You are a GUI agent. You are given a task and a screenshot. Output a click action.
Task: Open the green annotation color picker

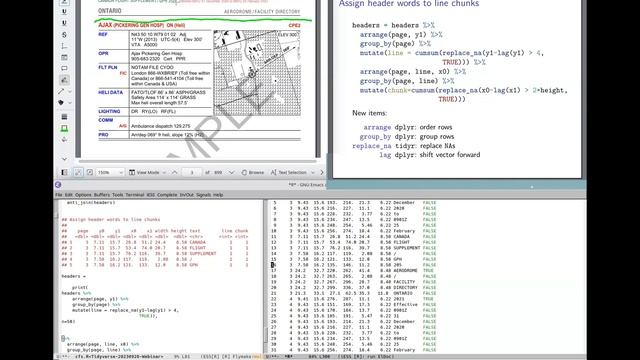tap(64, 129)
